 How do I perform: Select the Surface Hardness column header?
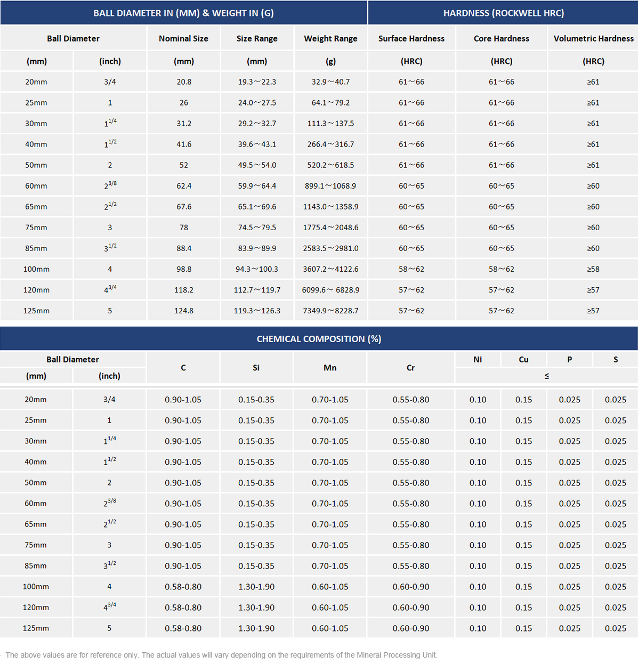click(411, 38)
